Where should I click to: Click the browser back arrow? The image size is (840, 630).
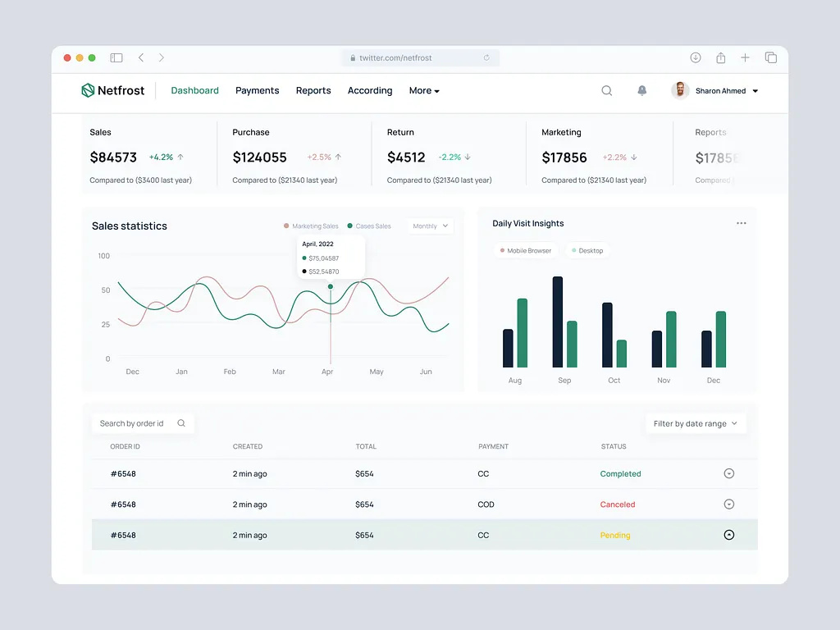click(141, 57)
